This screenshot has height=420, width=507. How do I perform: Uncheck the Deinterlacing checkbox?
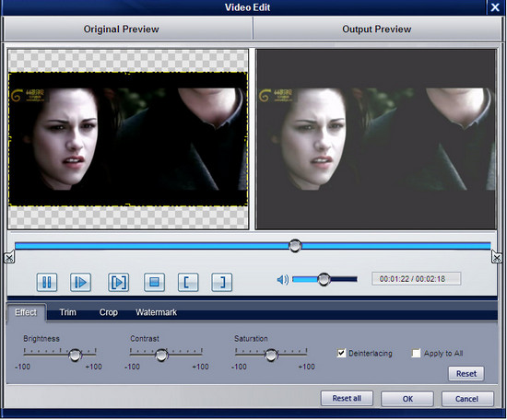pos(341,353)
